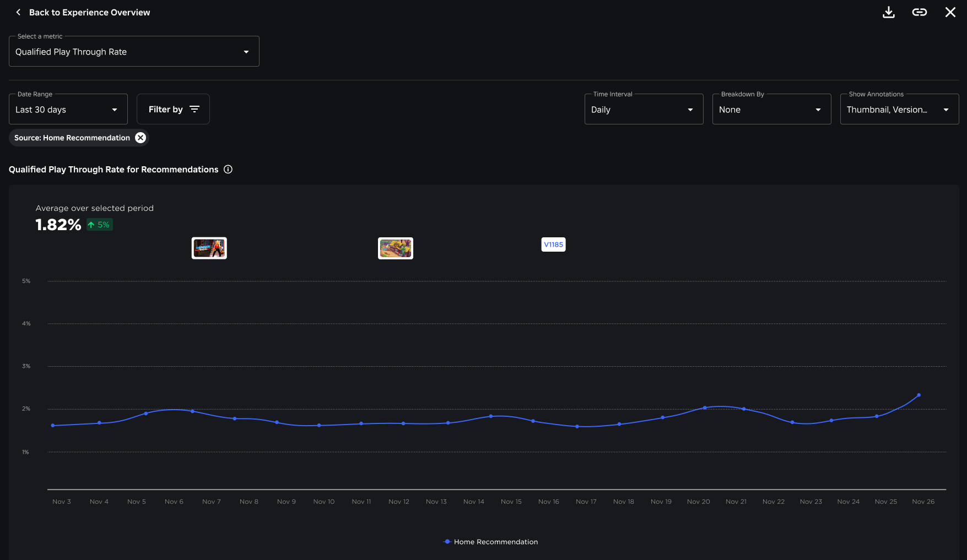Go back to Experience Overview
This screenshot has width=967, height=560.
pyautogui.click(x=89, y=12)
